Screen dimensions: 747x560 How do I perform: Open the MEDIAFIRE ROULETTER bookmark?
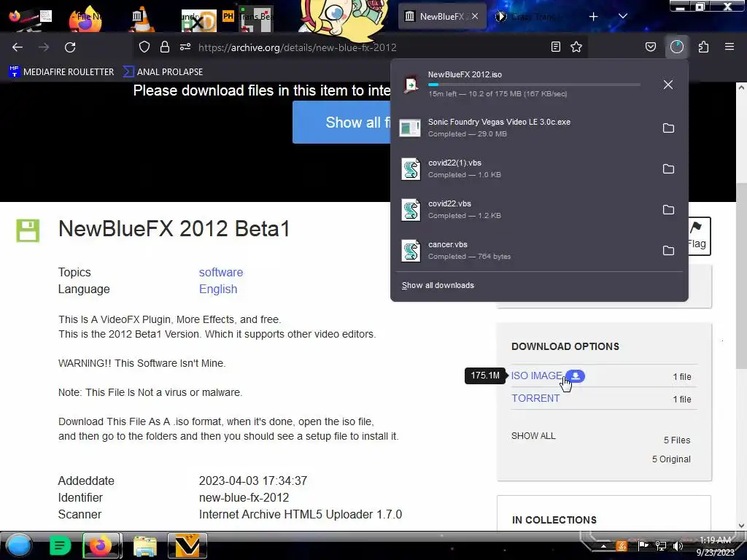coord(62,72)
